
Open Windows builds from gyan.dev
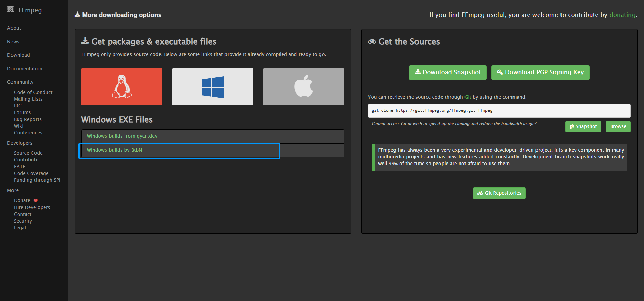213,136
